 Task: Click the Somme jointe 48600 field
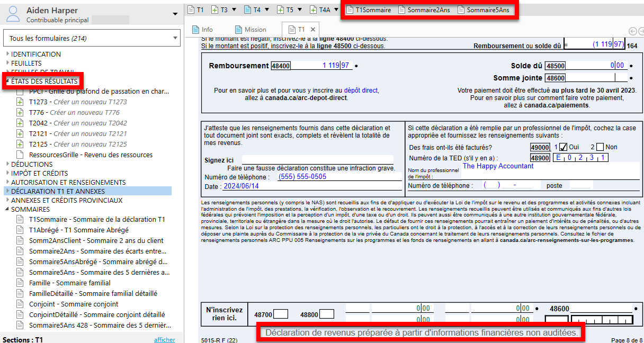(x=596, y=78)
